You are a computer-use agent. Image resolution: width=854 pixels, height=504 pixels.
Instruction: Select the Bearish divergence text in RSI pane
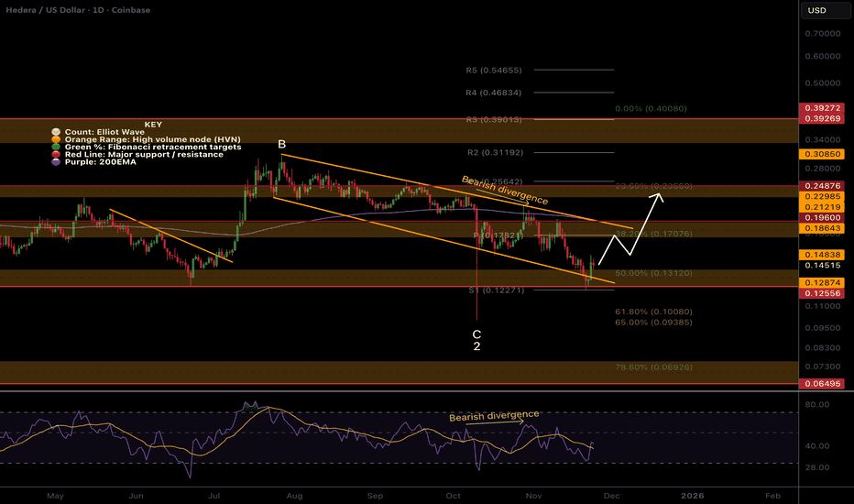click(493, 416)
